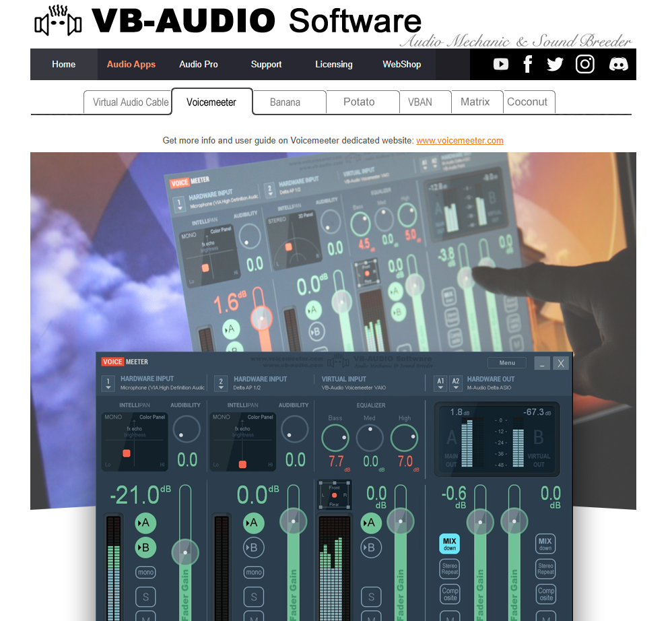Follow the www.voicemeeter.com link
The image size is (672, 621).
click(459, 140)
